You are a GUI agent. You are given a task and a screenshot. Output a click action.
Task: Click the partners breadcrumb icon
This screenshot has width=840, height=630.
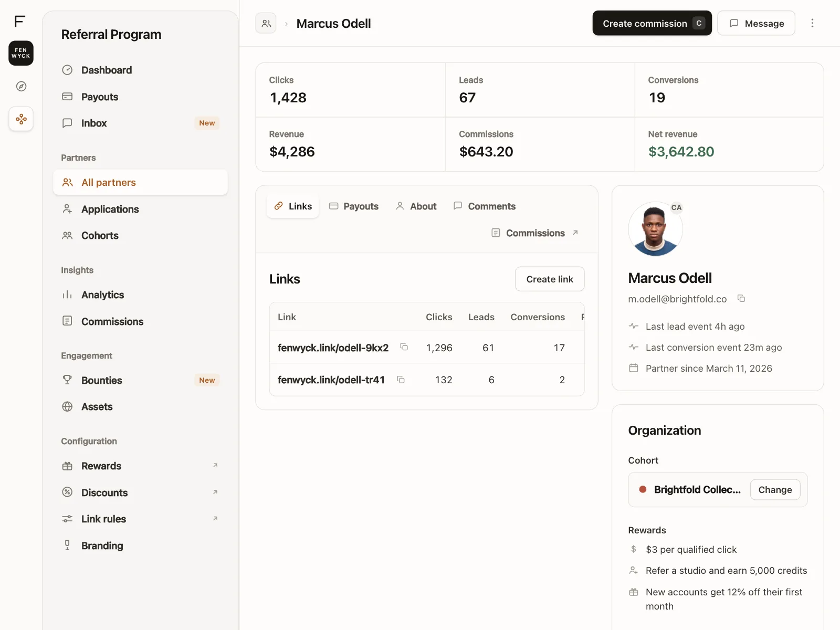click(x=266, y=23)
